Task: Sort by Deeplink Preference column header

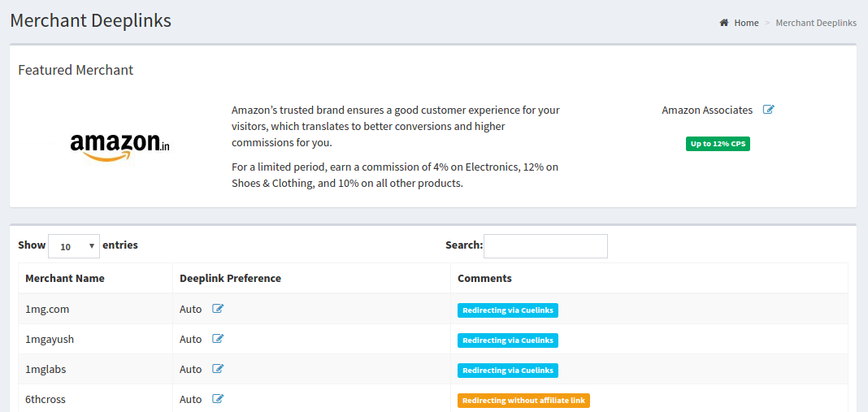Action: tap(230, 279)
